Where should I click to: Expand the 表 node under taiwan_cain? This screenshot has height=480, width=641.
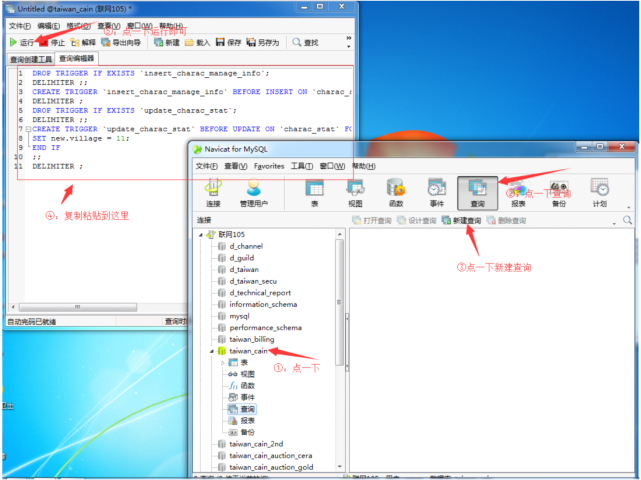222,362
